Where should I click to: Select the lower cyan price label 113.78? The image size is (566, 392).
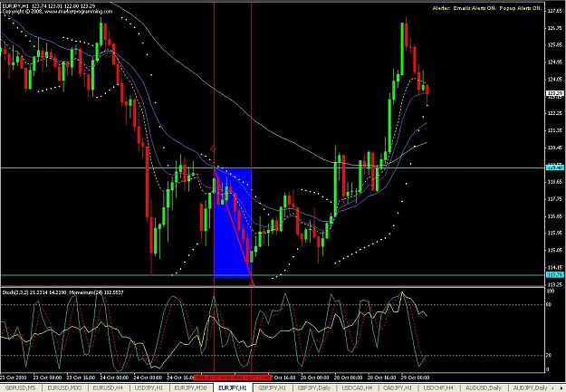555,275
